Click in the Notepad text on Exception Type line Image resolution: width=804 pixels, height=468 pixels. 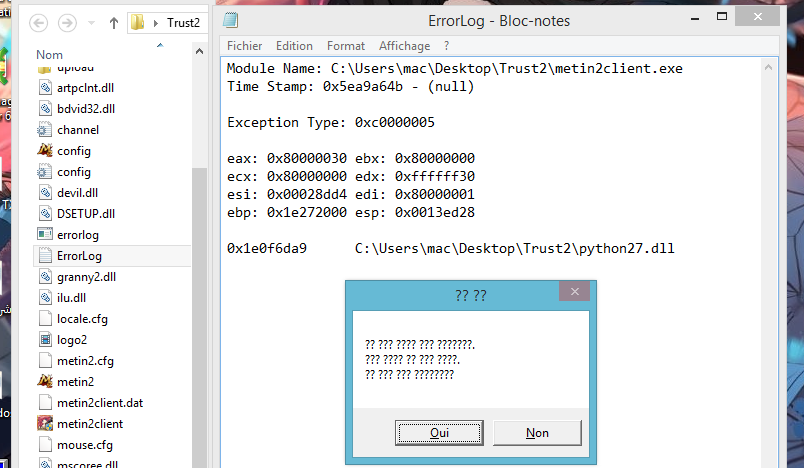331,123
